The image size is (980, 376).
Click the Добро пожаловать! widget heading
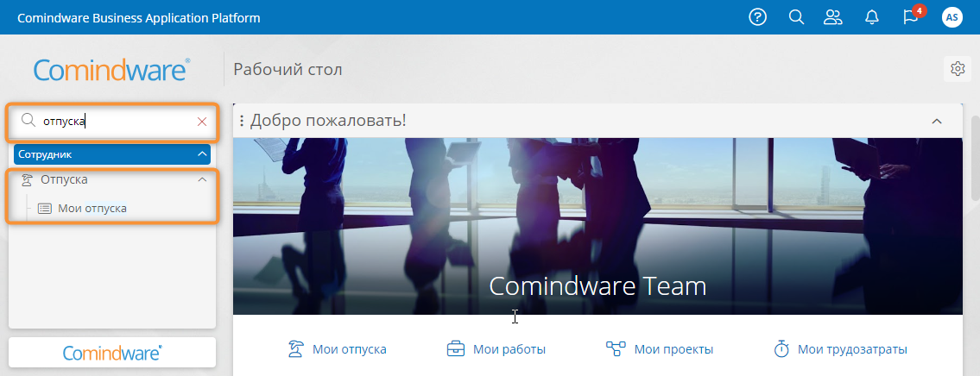point(328,121)
